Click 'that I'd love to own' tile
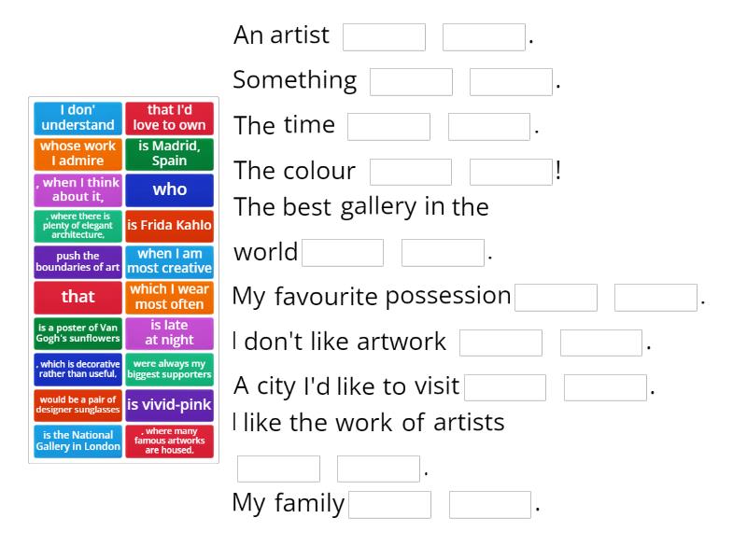 (x=169, y=118)
